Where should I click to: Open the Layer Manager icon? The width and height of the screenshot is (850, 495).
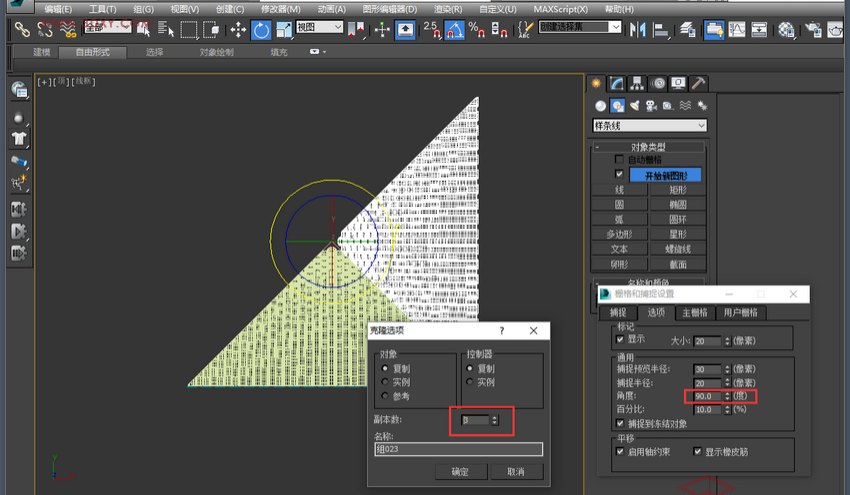(x=687, y=29)
